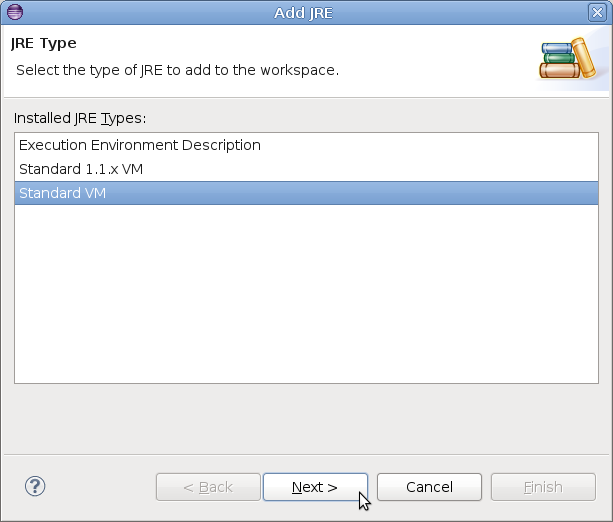The width and height of the screenshot is (613, 522).
Task: Click the "Installed JRE Types:" label
Action: tap(80, 118)
